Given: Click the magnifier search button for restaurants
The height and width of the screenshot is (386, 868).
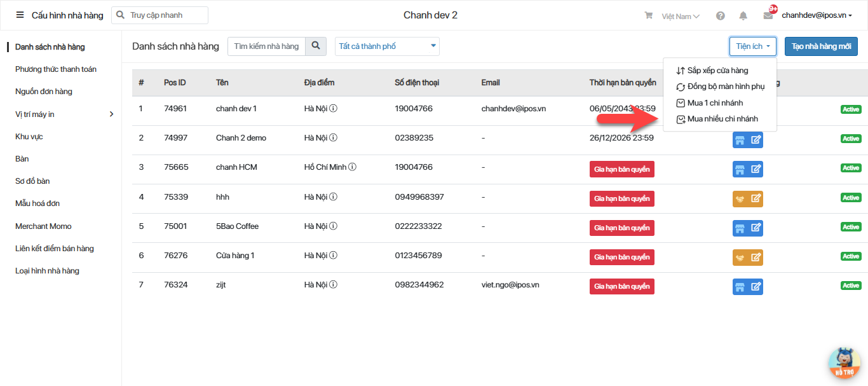Looking at the screenshot, I should tap(315, 46).
